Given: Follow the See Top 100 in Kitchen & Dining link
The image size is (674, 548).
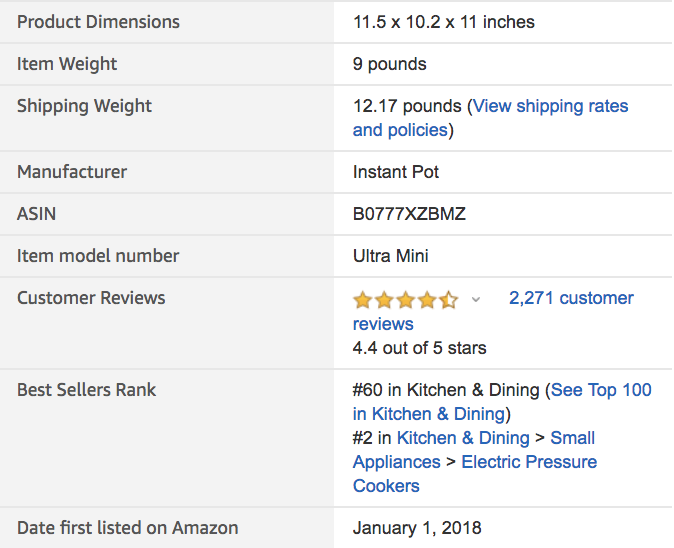Looking at the screenshot, I should (600, 390).
